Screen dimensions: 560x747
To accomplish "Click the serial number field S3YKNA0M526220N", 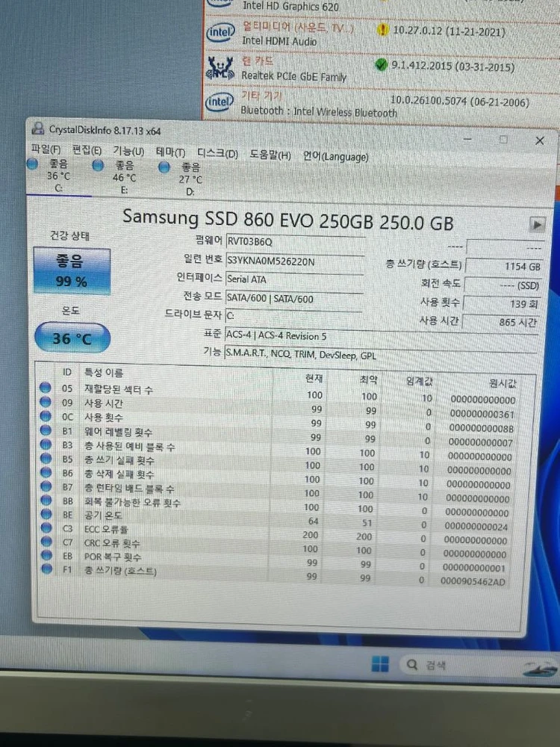I will pyautogui.click(x=294, y=261).
